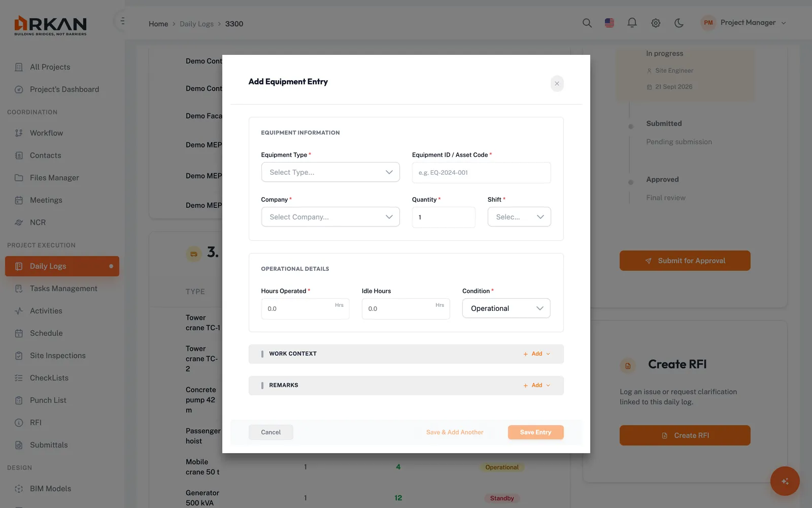Open Site Inspections
The height and width of the screenshot is (508, 812).
pos(62,356)
